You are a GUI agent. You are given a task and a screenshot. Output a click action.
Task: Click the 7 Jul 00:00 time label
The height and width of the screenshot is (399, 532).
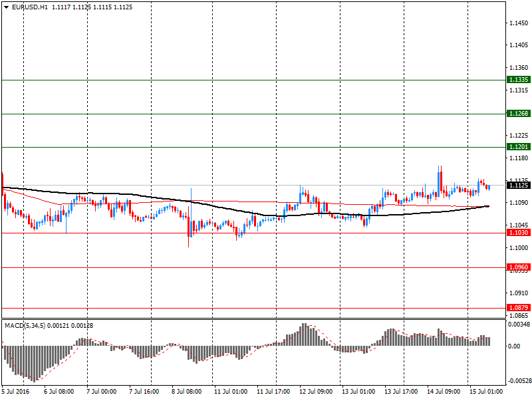(102, 392)
